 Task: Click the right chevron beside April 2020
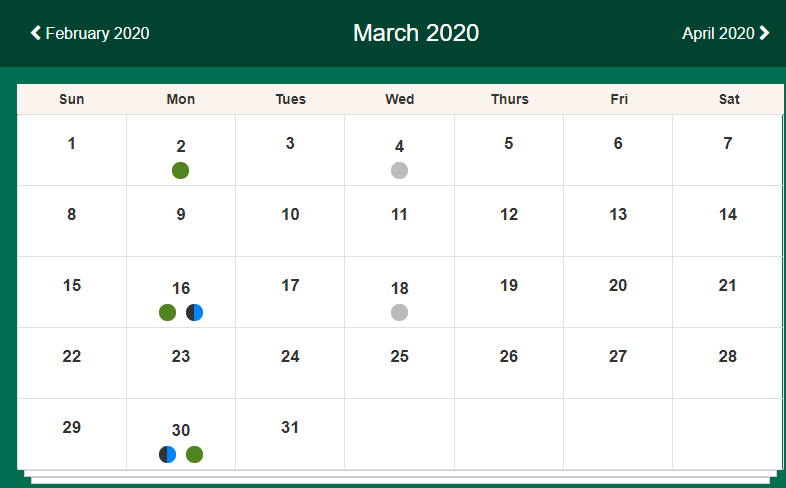click(x=765, y=33)
